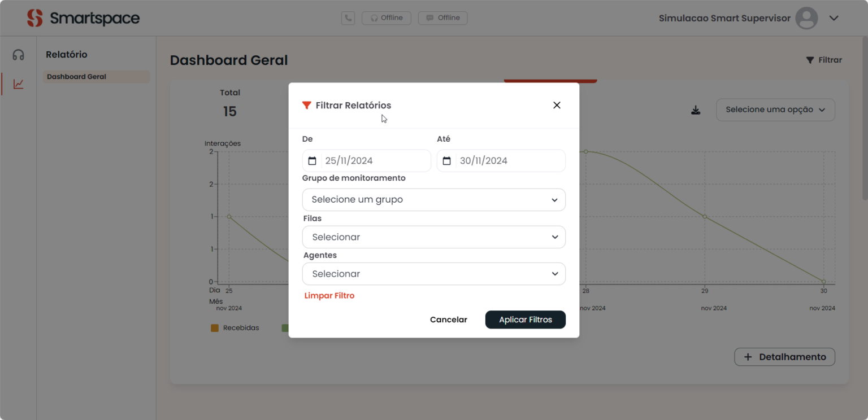Viewport: 868px width, 420px height.
Task: Open the calendar picker for the 'Até' date
Action: tap(446, 160)
